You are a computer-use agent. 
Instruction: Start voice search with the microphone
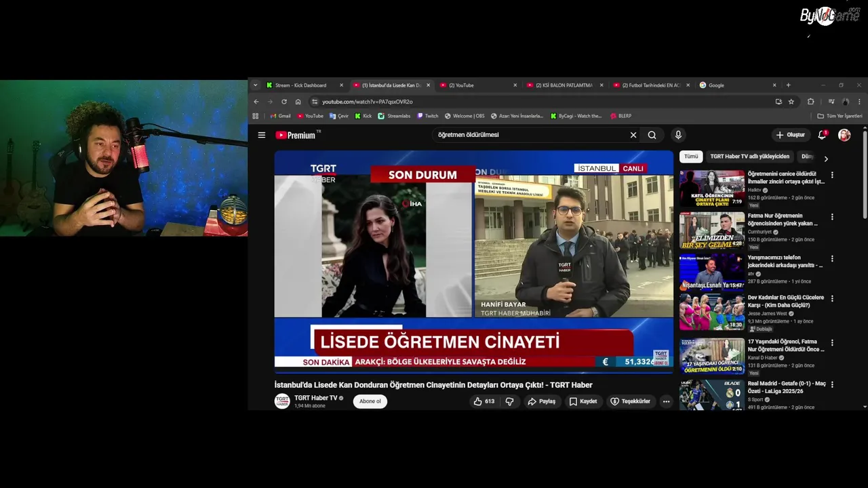[678, 135]
